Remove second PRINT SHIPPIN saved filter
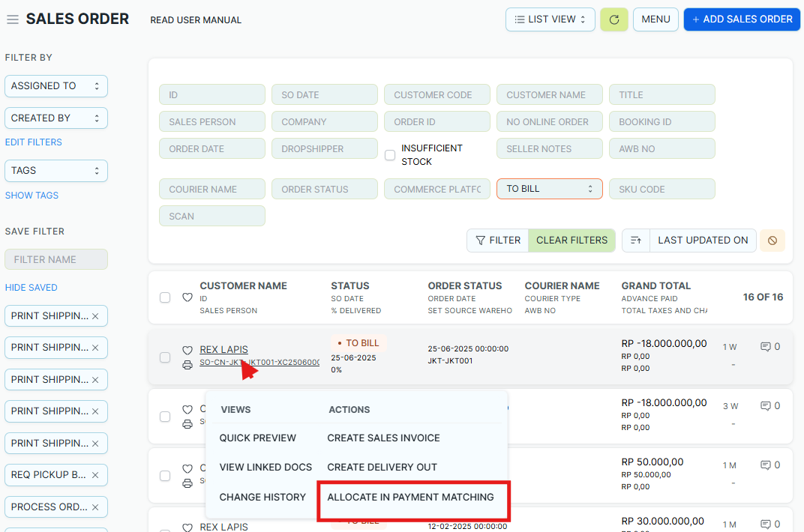The image size is (804, 532). coord(95,348)
